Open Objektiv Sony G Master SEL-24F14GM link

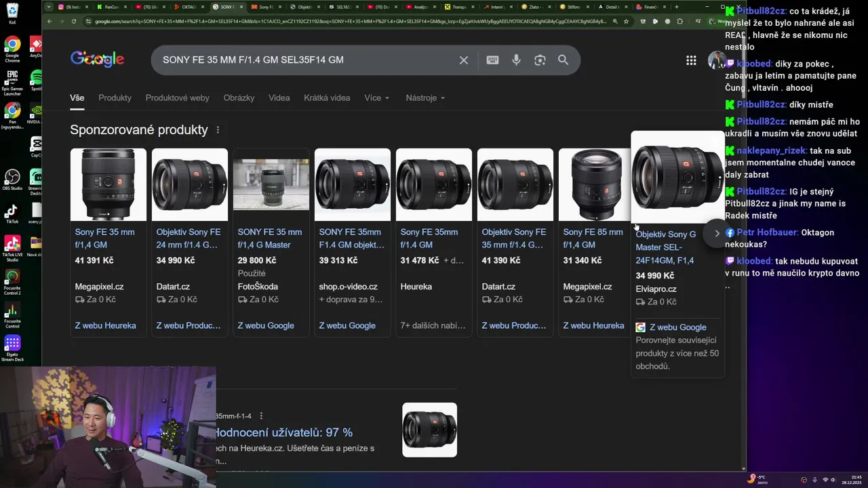tap(665, 247)
